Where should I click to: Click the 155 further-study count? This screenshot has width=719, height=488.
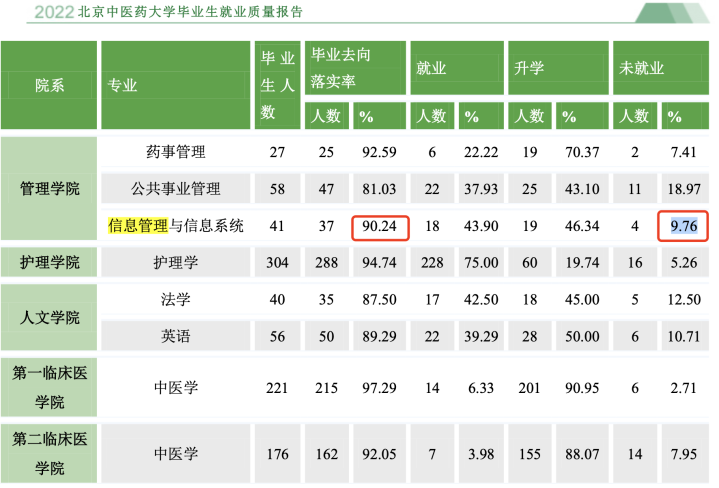pos(530,455)
